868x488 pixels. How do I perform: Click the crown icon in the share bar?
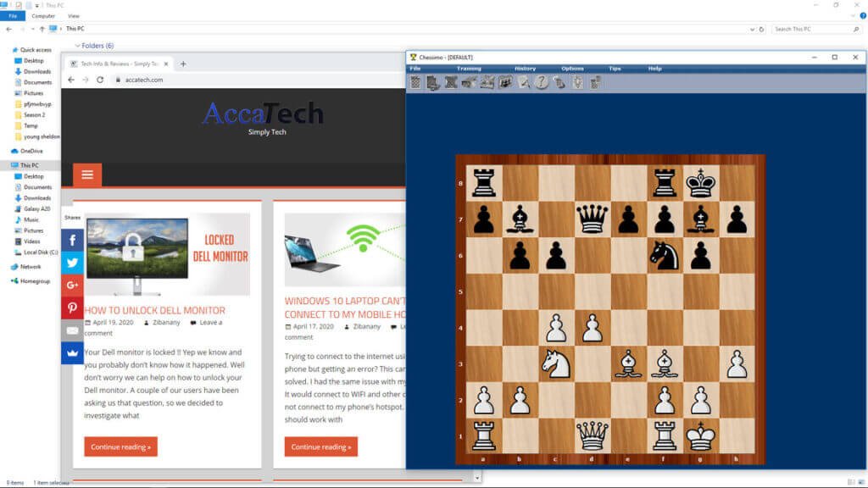(x=73, y=353)
